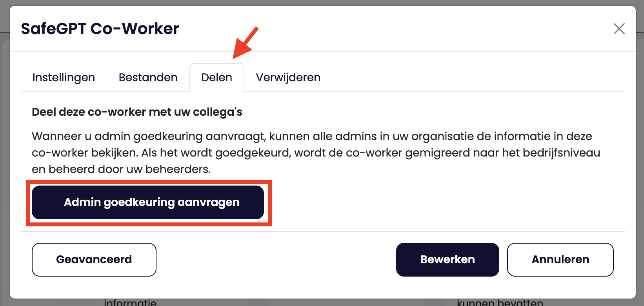Click the separator line below the dialog title

(322, 52)
